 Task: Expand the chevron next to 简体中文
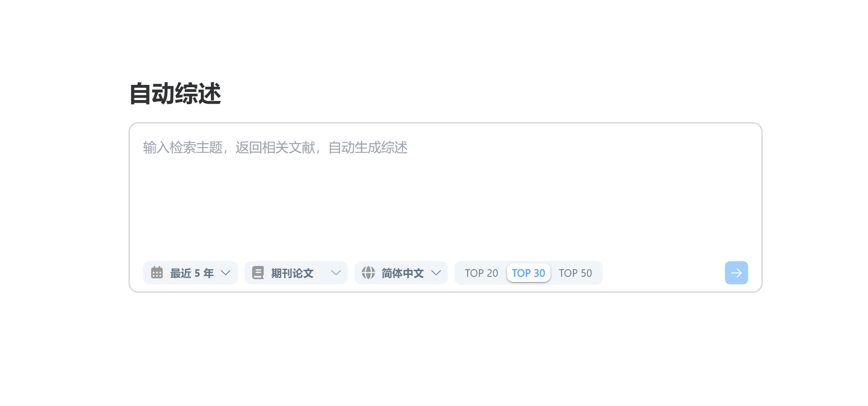[436, 273]
